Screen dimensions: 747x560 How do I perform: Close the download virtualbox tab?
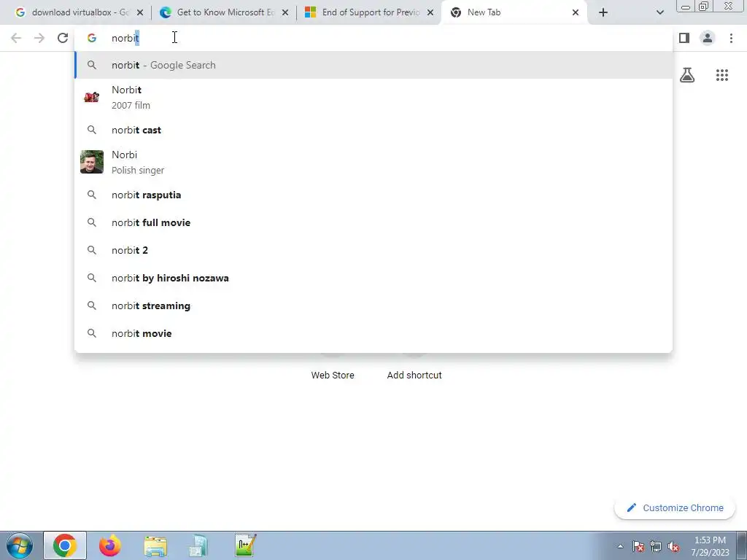[x=140, y=13]
